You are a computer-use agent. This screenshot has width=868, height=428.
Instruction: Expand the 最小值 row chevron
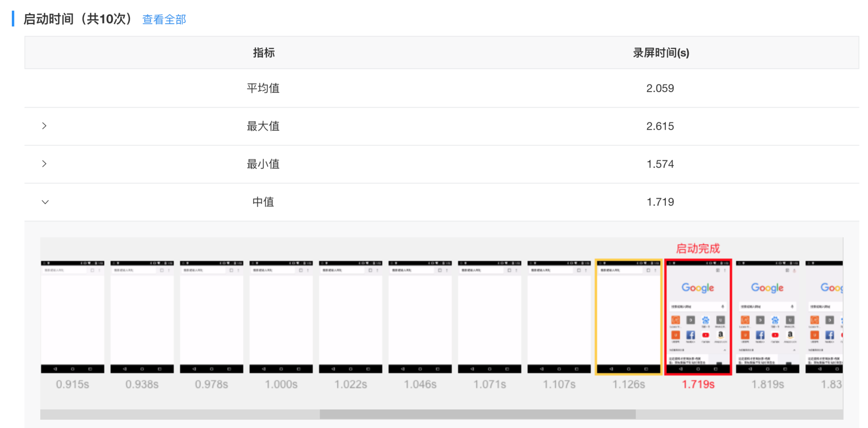coord(44,164)
